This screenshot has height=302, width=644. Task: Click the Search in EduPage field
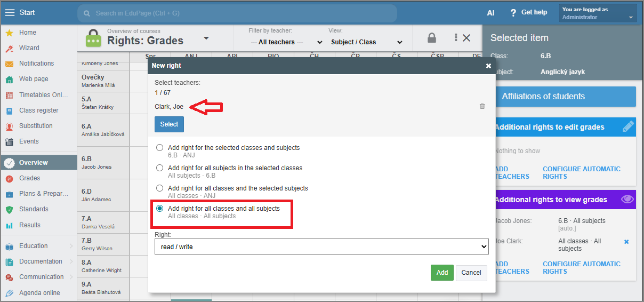[x=237, y=13]
